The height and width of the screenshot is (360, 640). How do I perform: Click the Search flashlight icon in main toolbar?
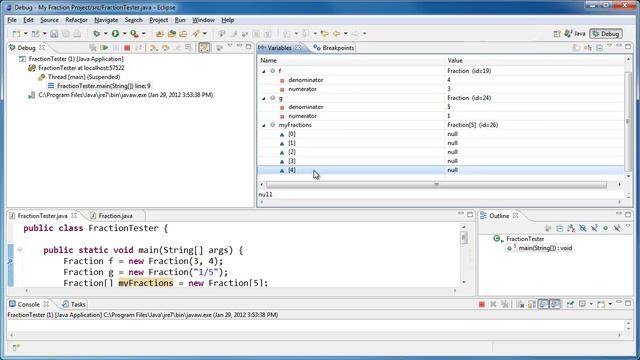[x=196, y=33]
